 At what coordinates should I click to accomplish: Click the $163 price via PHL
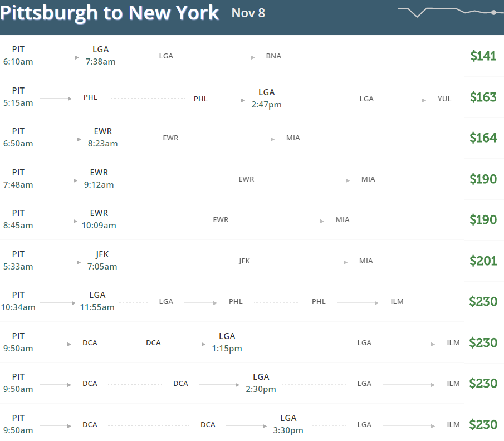coord(483,97)
